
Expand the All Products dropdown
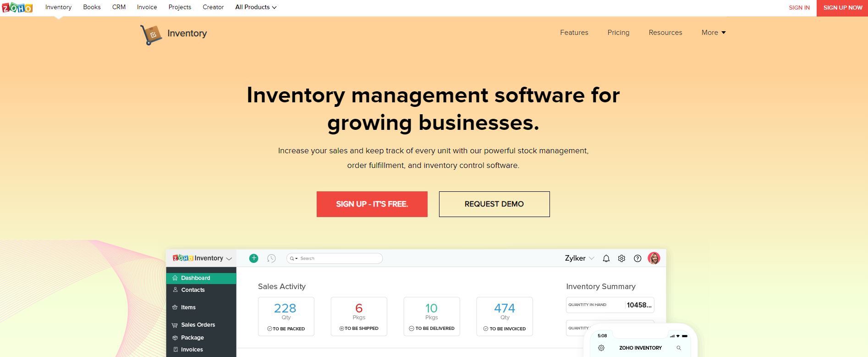(x=256, y=7)
